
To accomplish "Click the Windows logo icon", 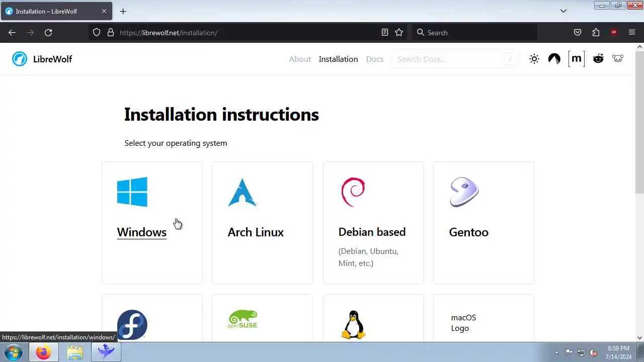I will [x=132, y=192].
